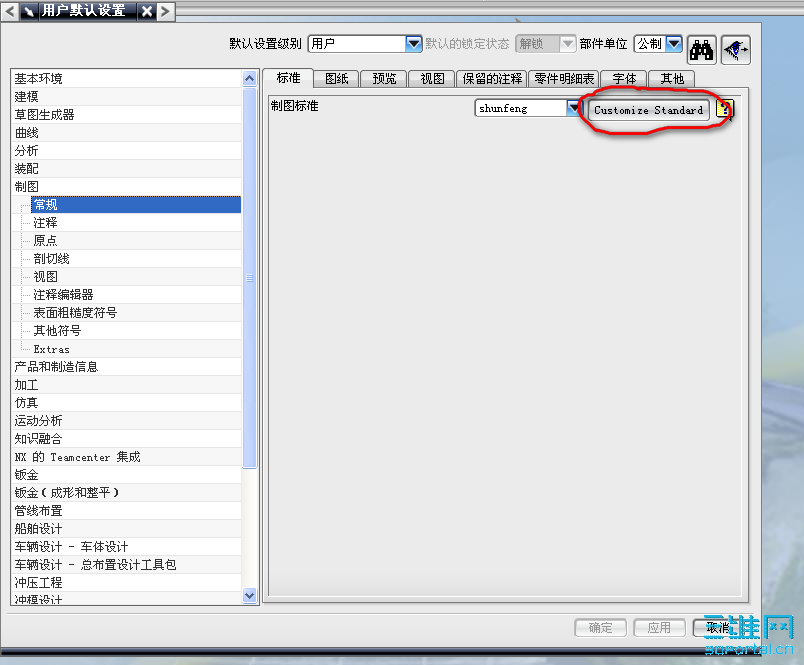Viewport: 804px width, 665px height.
Task: Click the help icon next to Customize Standard
Action: tap(725, 109)
